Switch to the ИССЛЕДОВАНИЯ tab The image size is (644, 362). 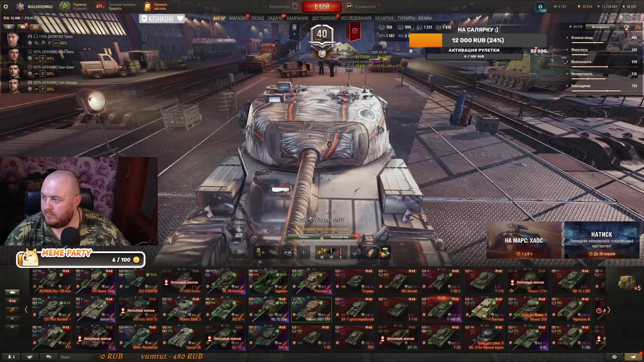point(356,18)
